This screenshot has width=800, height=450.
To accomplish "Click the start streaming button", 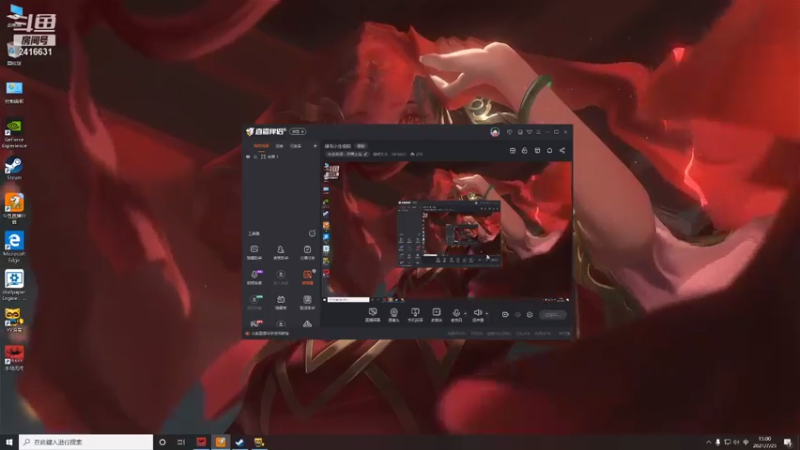I will pyautogui.click(x=553, y=315).
